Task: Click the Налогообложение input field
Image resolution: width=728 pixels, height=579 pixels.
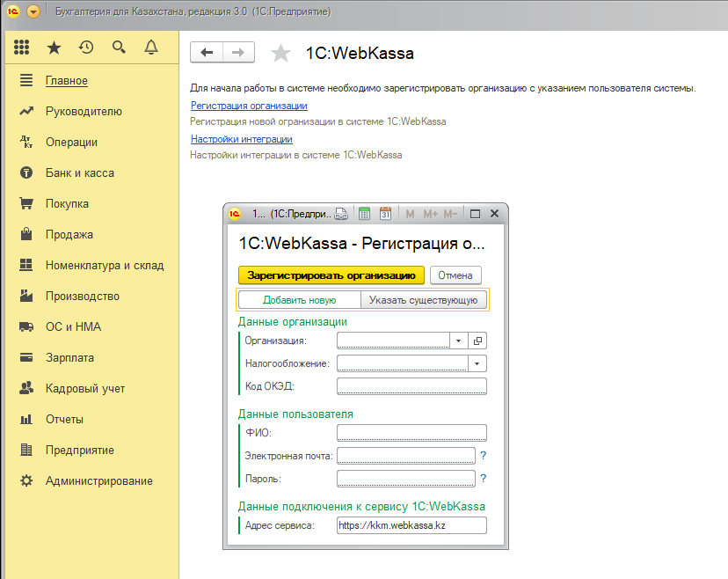Action: tap(402, 363)
